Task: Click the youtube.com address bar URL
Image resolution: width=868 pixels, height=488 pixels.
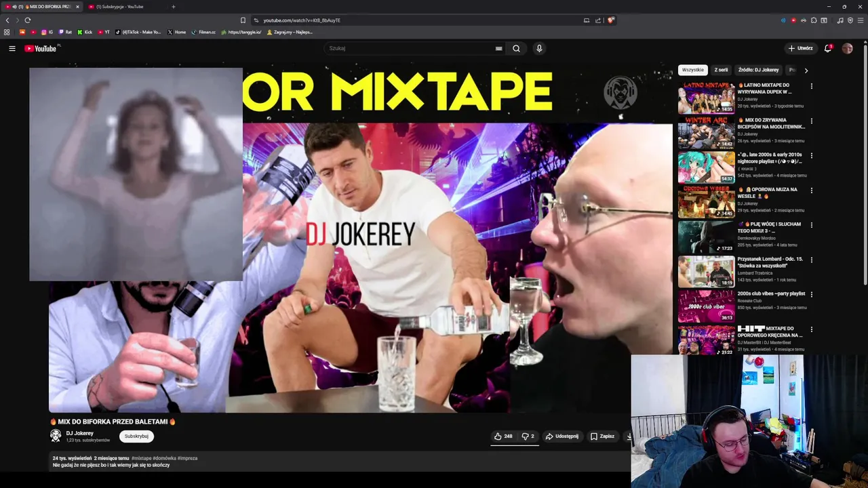Action: [x=302, y=20]
